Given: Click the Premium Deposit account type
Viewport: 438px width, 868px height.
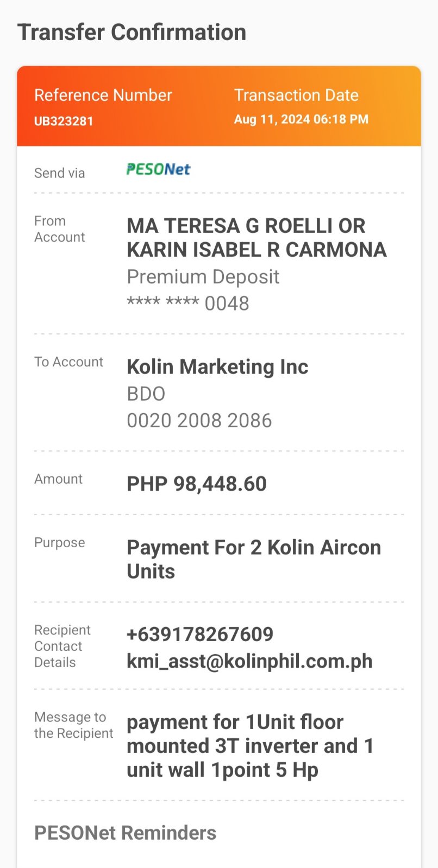Looking at the screenshot, I should click(203, 277).
